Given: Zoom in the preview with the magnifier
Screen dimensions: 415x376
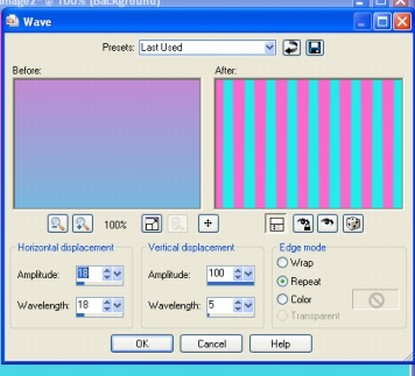Looking at the screenshot, I should tap(83, 223).
